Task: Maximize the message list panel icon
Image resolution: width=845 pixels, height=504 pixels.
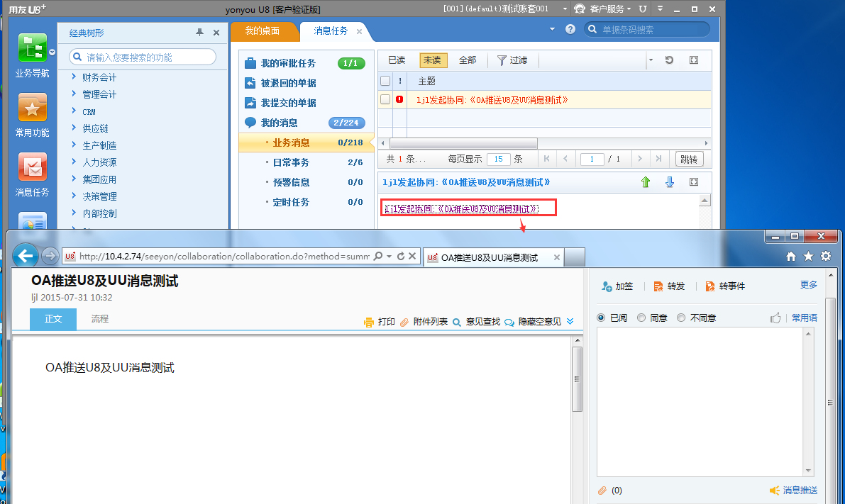Action: coord(694,60)
